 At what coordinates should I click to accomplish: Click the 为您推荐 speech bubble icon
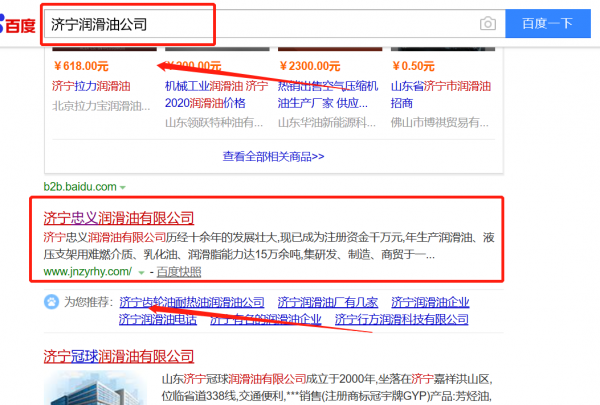[x=51, y=302]
